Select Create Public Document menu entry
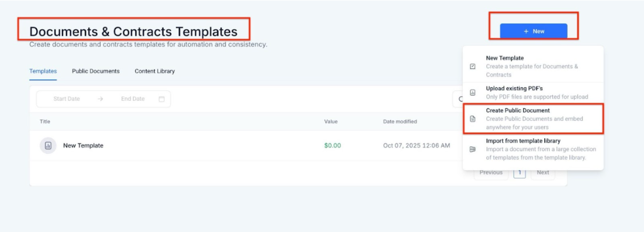Viewport: 644px width, 232px height. [517, 111]
